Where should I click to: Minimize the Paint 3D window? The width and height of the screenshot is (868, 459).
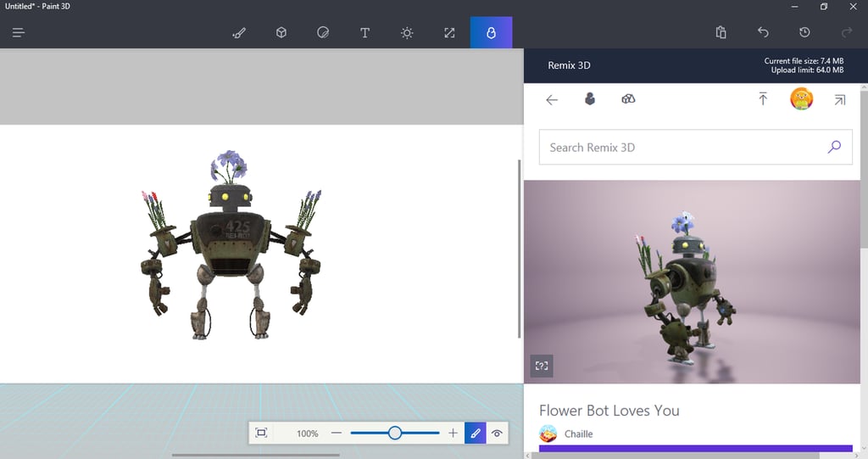coord(794,7)
